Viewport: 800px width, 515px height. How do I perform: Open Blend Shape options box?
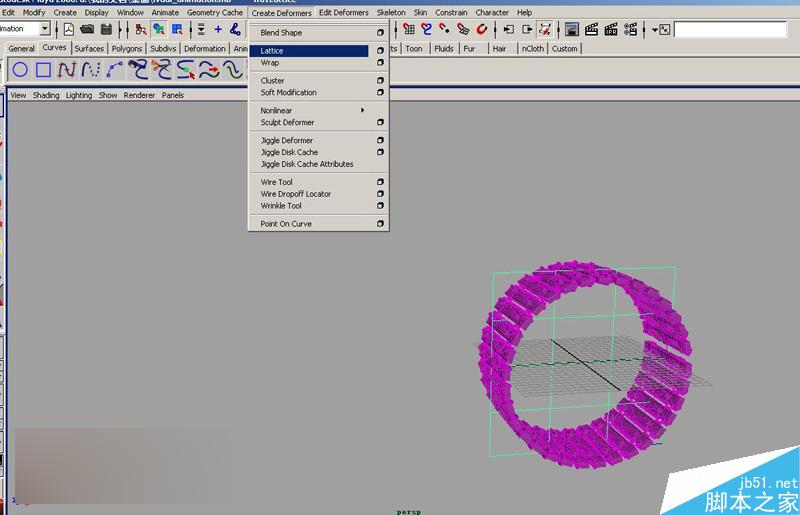[x=380, y=33]
